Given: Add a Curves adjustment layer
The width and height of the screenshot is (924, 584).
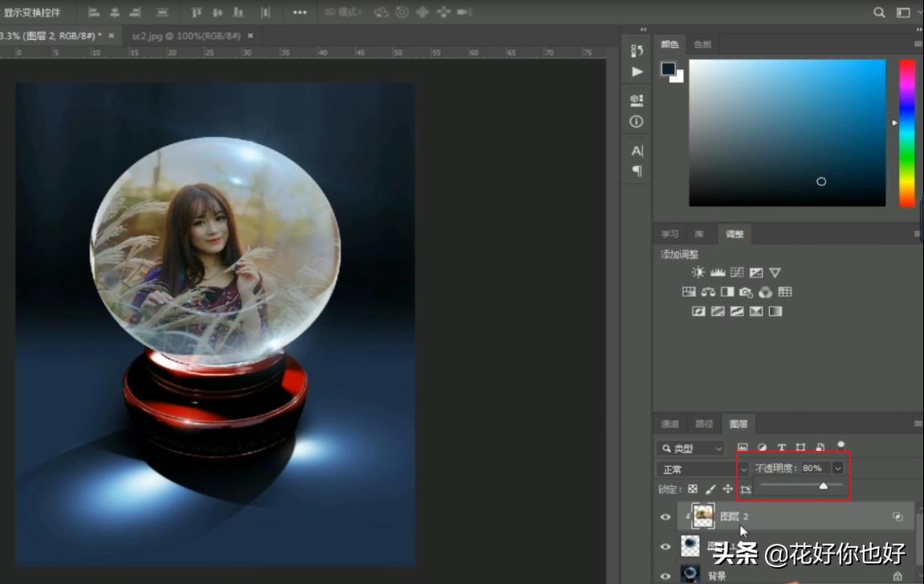Looking at the screenshot, I should tap(737, 272).
